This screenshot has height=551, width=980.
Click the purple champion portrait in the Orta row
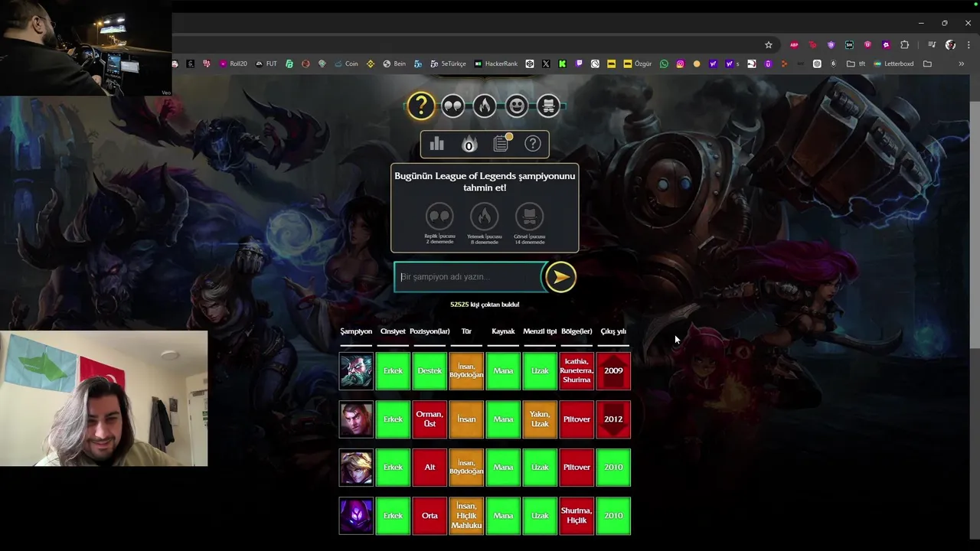click(x=356, y=516)
